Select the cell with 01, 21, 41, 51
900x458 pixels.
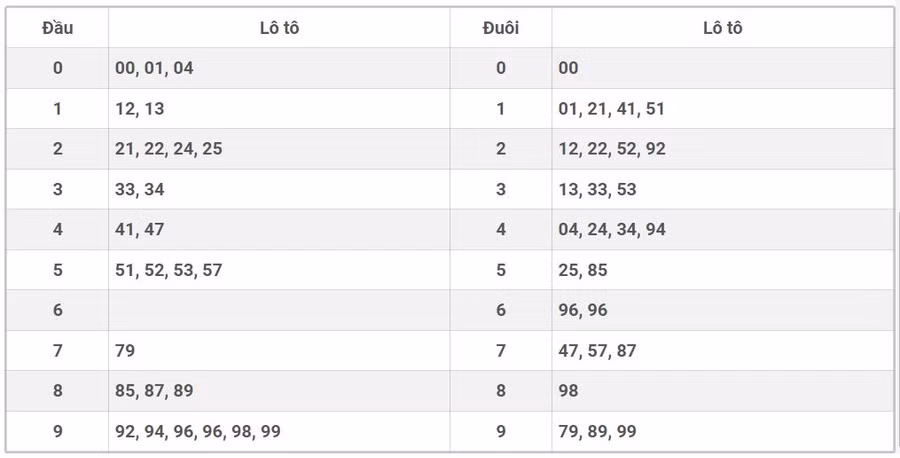coord(612,109)
